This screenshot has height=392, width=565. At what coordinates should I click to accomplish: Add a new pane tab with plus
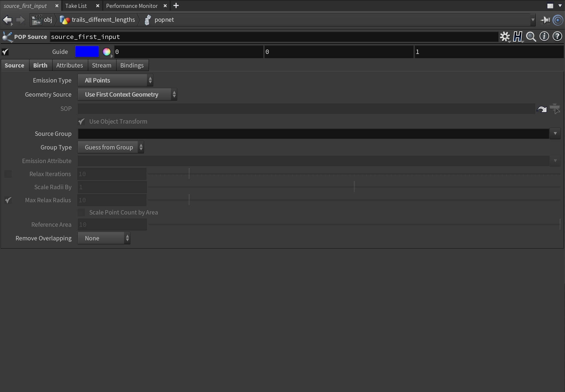click(176, 6)
